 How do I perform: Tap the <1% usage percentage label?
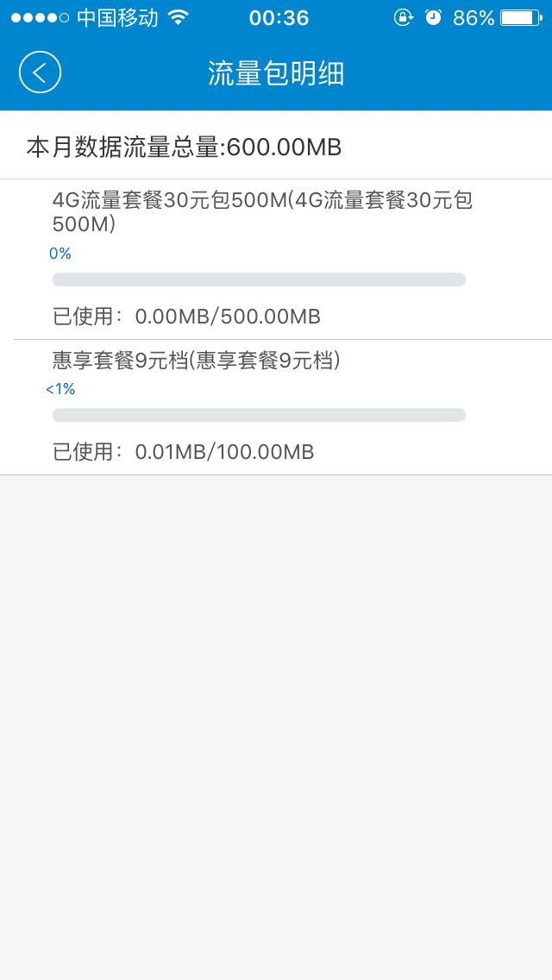point(60,389)
